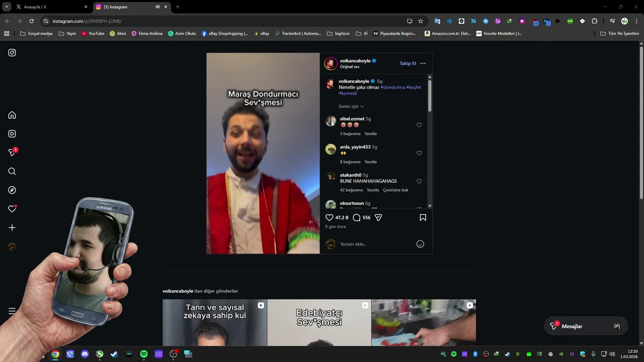Screen dimensions: 644x362
Task: Click the #komedi hashtag
Action: coord(348,94)
